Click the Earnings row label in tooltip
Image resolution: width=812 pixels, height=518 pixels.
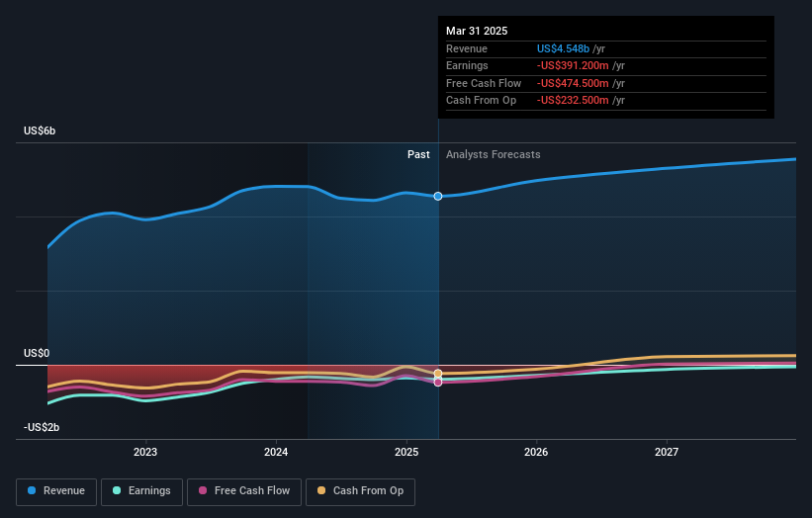tap(467, 65)
